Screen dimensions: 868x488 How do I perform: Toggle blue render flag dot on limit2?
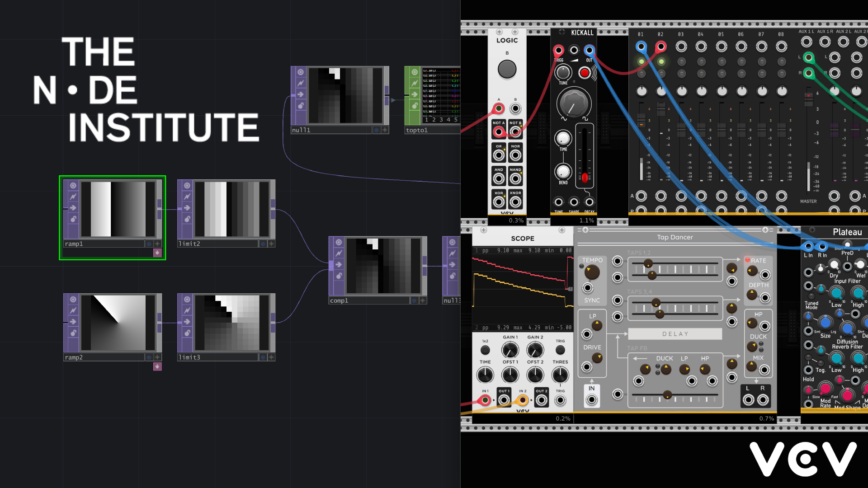pyautogui.click(x=263, y=244)
